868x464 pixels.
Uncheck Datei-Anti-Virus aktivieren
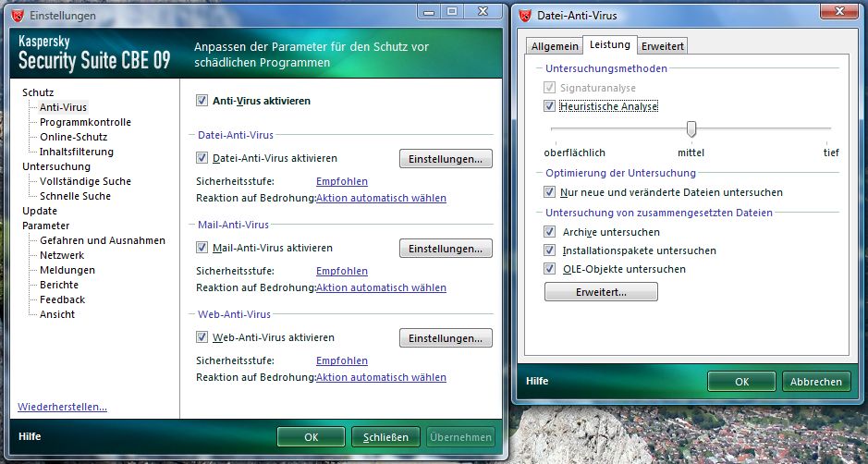pyautogui.click(x=202, y=158)
